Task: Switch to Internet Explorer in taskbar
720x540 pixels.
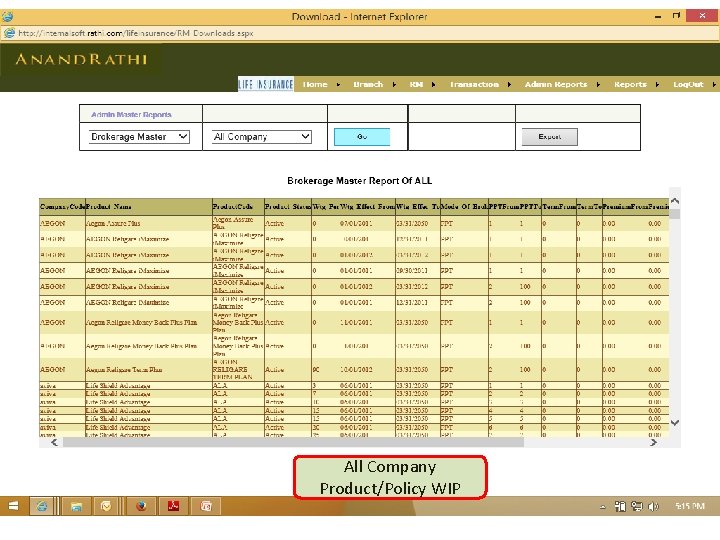Action: [x=42, y=506]
